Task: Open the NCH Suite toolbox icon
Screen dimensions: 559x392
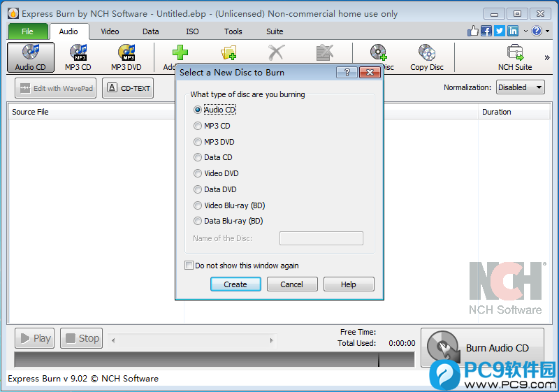Action: point(515,57)
